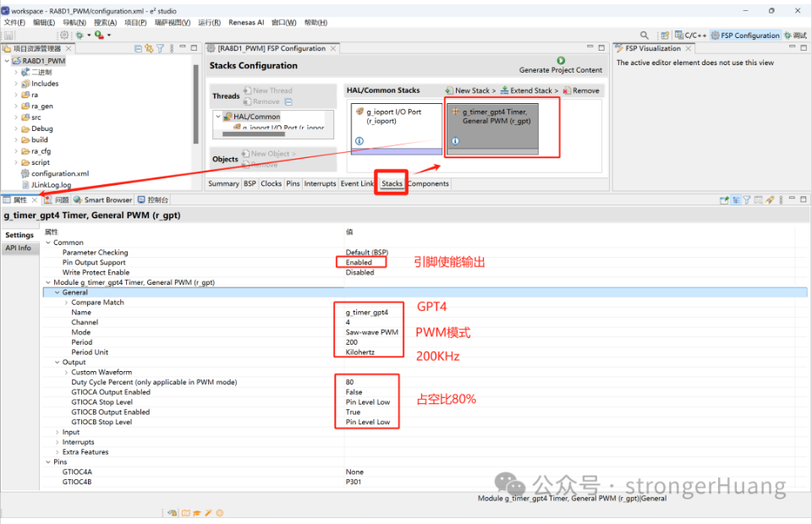Switch to the C/C++ perspective
812x524 pixels.
690,35
